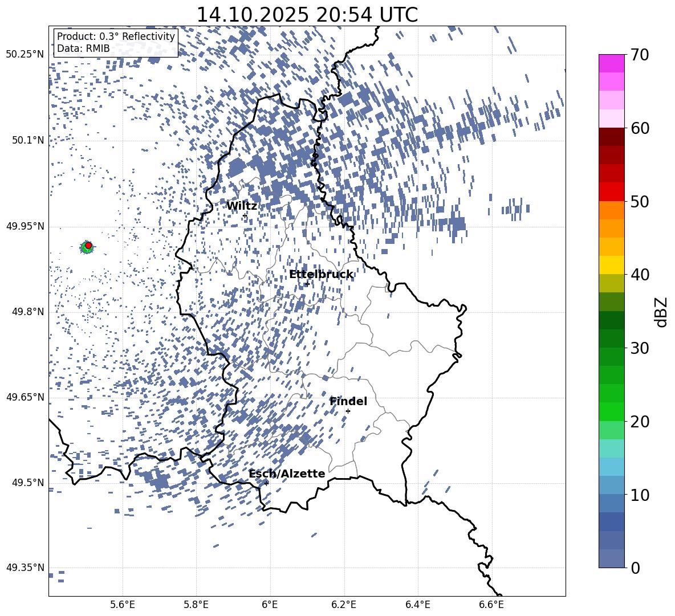
Task: Select the Ettelbruck city label
Action: (321, 275)
